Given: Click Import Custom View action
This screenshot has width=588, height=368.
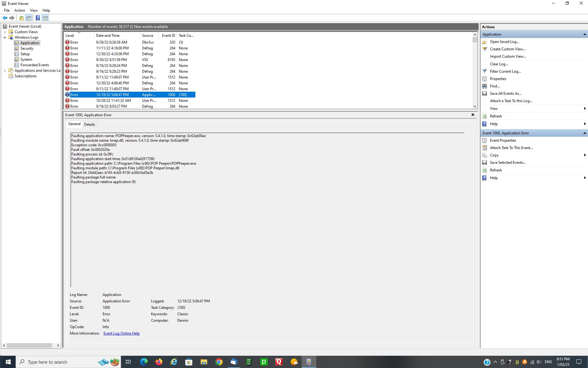Looking at the screenshot, I should pyautogui.click(x=508, y=56).
